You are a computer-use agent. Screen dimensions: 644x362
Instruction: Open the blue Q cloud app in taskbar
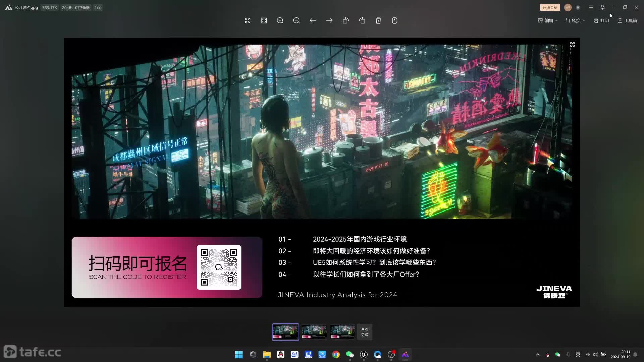(378, 355)
